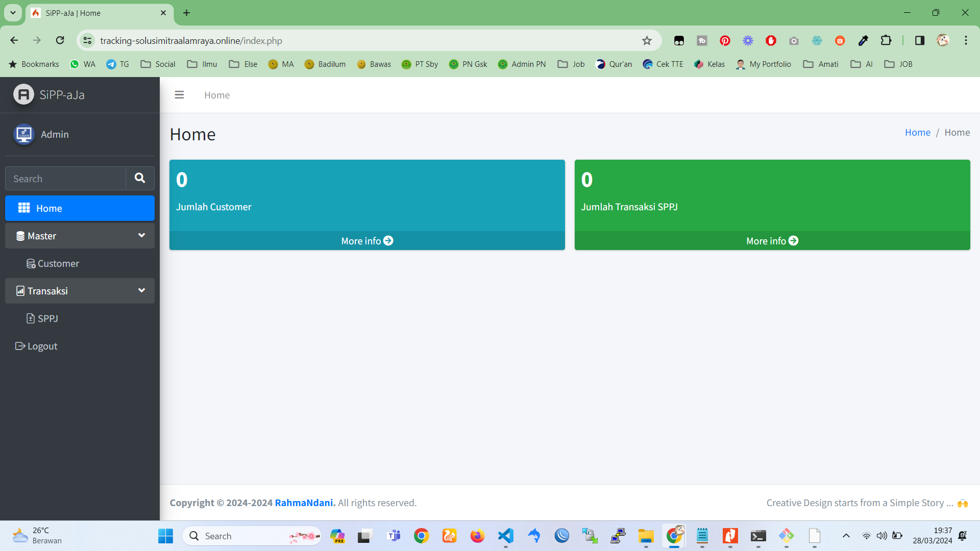Open a new browser tab

pos(186,13)
